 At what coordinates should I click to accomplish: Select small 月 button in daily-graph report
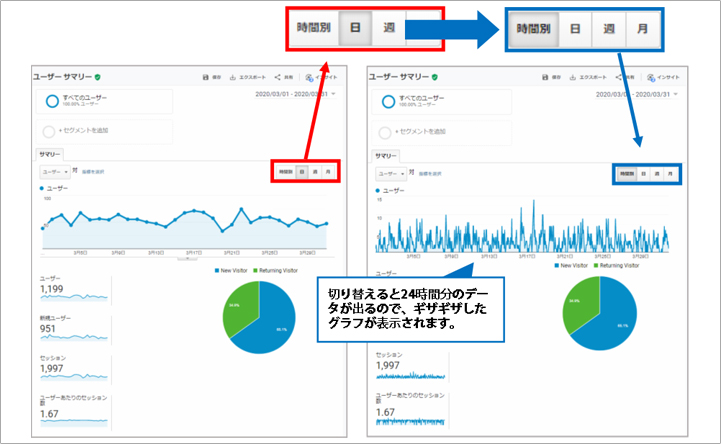point(328,172)
